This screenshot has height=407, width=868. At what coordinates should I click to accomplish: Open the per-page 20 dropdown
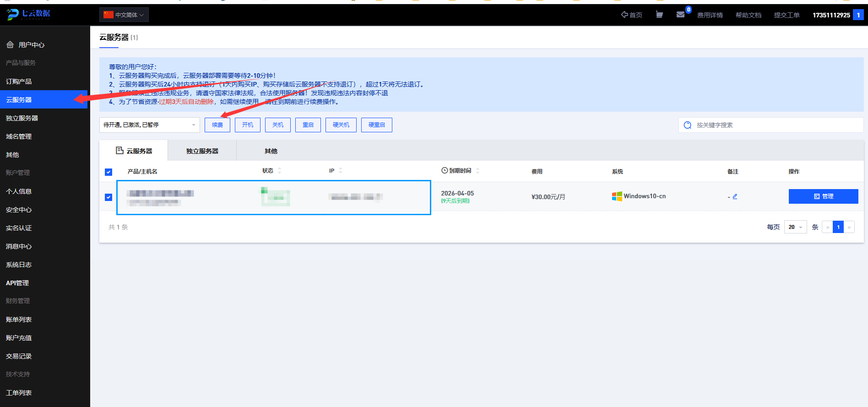[x=795, y=227]
